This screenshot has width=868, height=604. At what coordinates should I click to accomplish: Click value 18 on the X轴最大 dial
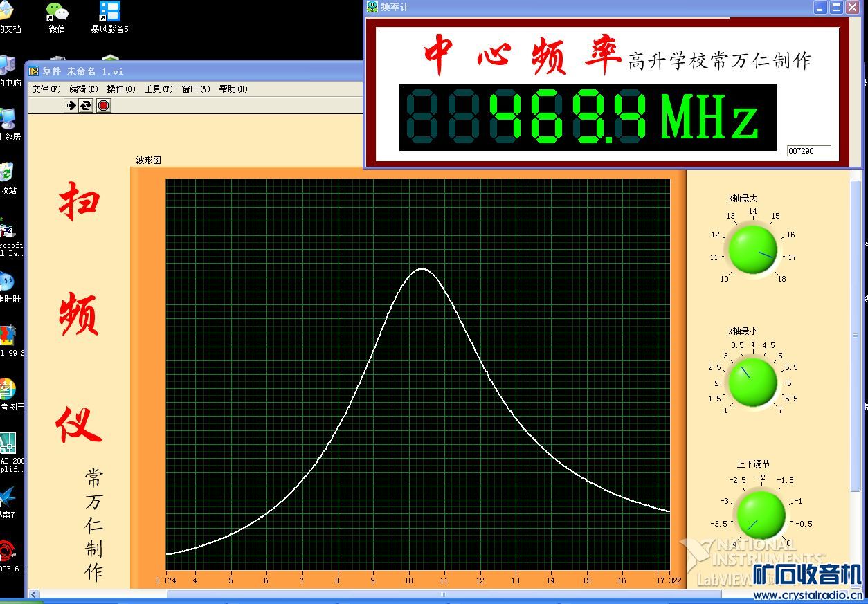tap(781, 279)
